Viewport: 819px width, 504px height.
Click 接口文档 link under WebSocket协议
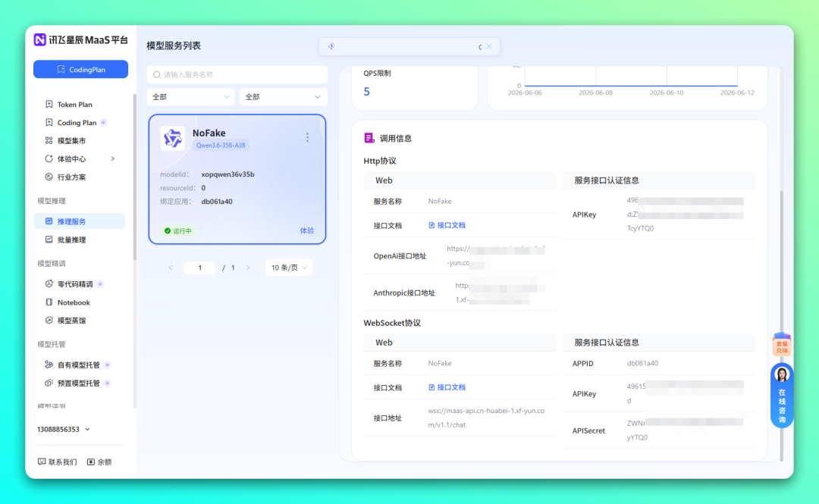(x=447, y=387)
